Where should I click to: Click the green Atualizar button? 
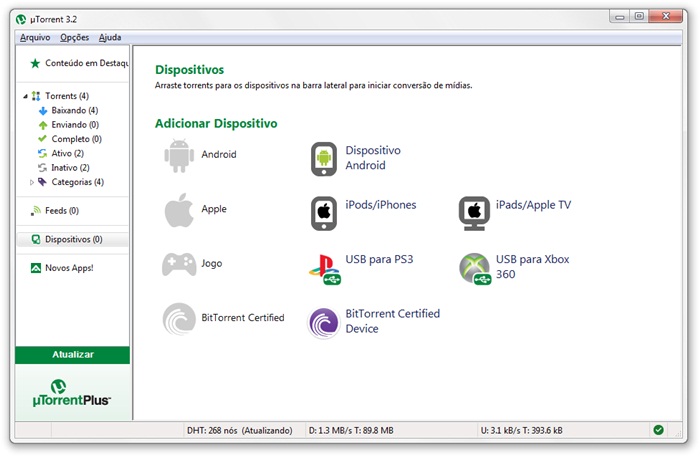point(73,355)
